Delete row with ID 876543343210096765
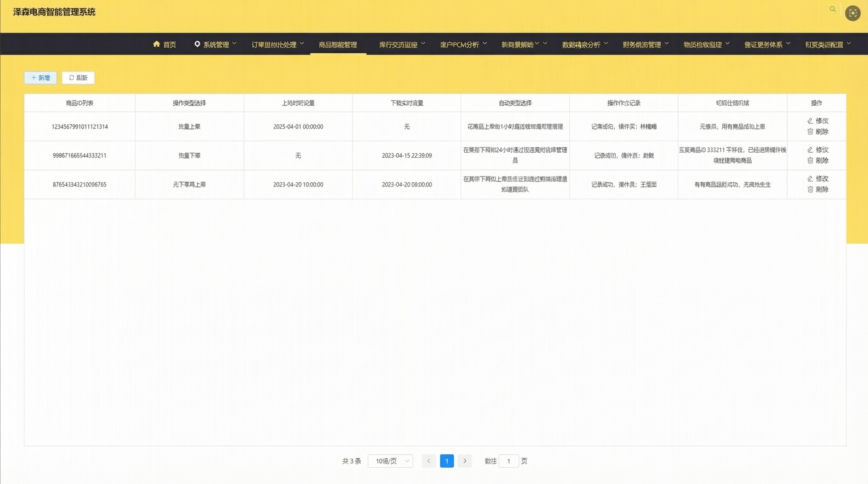 pyautogui.click(x=818, y=189)
